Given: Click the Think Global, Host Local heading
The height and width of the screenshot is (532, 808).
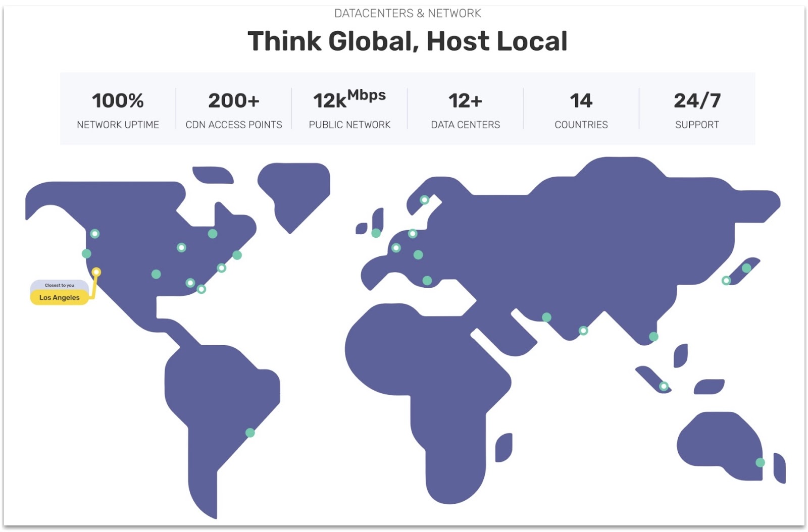Looking at the screenshot, I should (408, 41).
